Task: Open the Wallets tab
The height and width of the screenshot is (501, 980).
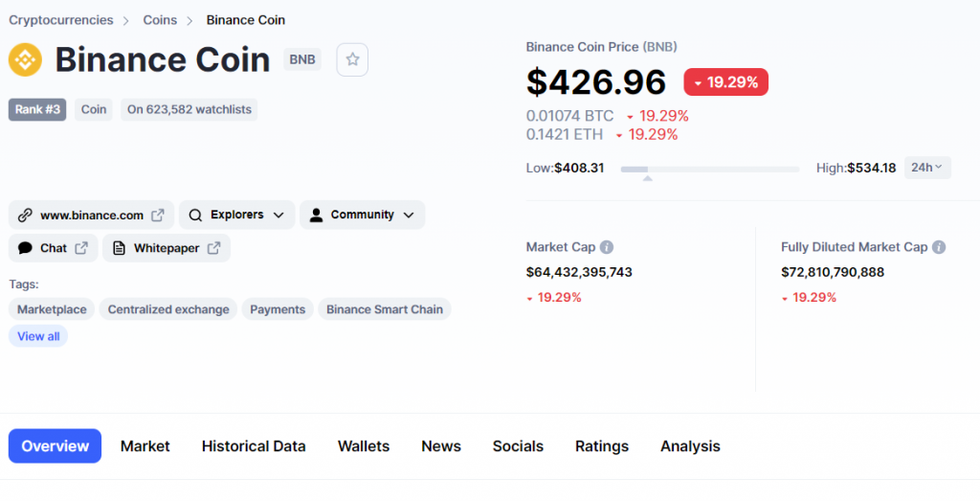Action: coord(364,446)
